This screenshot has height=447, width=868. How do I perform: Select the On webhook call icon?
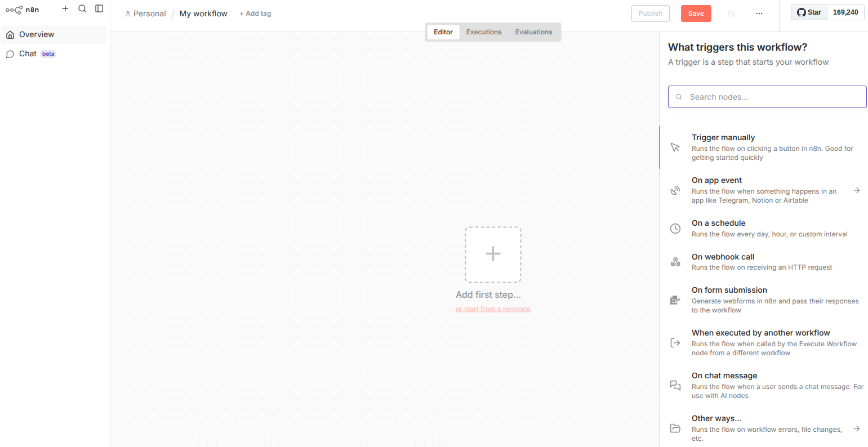click(675, 262)
